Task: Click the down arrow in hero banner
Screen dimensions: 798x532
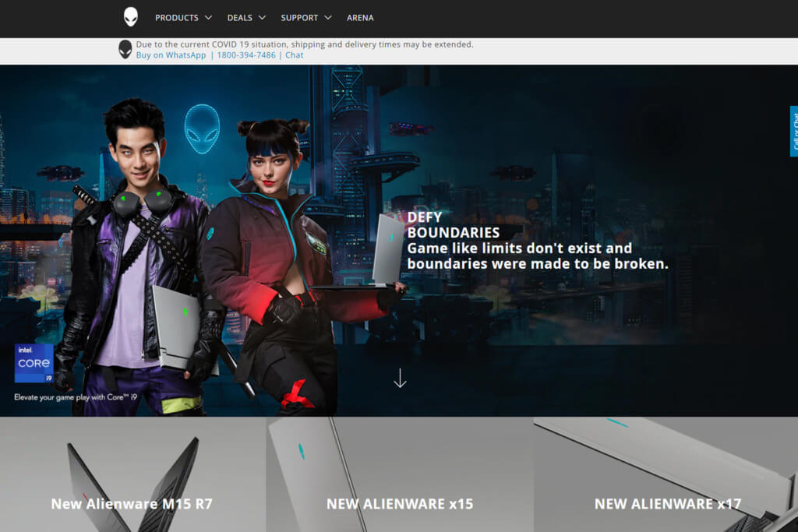Action: 400,378
